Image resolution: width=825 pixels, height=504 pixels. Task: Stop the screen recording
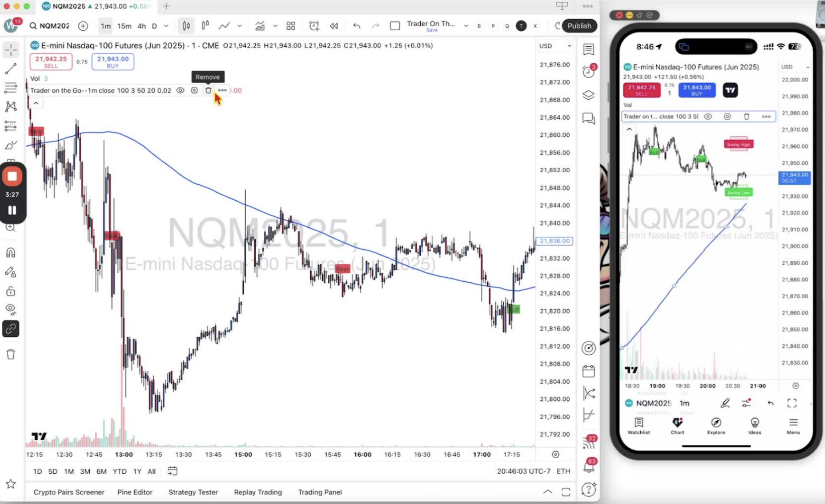click(x=12, y=176)
